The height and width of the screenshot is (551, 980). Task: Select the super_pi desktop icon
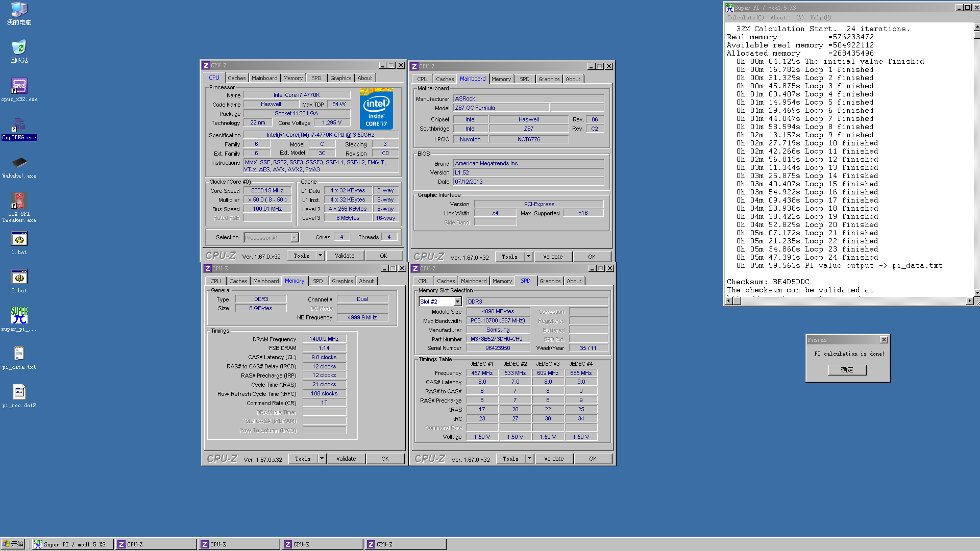[x=19, y=320]
